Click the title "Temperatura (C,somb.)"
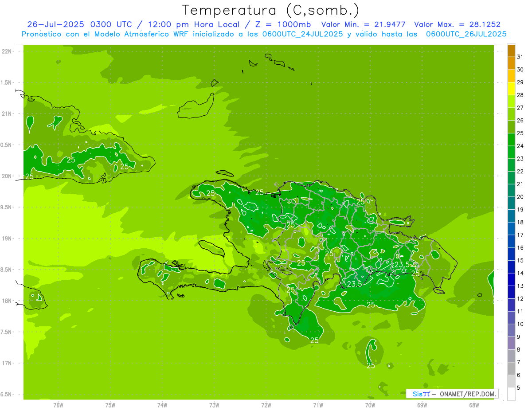Screen dimensions: 532x411 271,11
